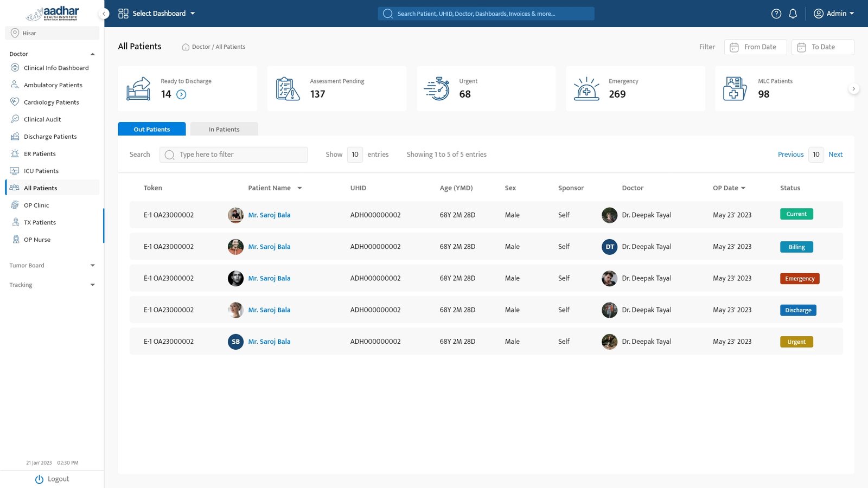Click the Next pagination link
This screenshot has width=868, height=488.
pos(835,155)
